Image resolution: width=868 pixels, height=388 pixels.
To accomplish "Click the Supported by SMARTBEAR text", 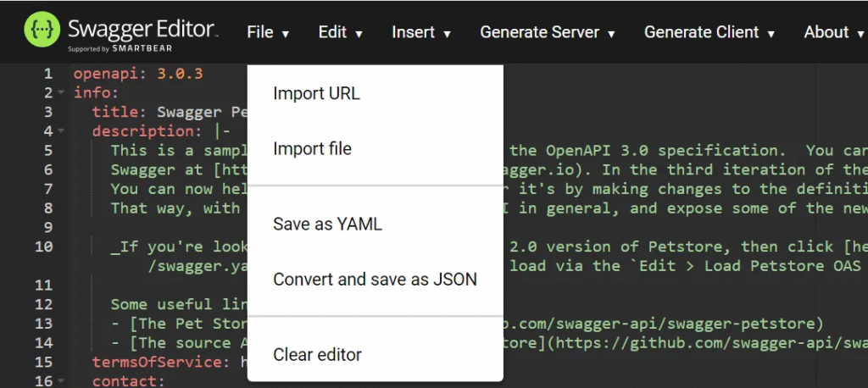I will click(x=120, y=48).
